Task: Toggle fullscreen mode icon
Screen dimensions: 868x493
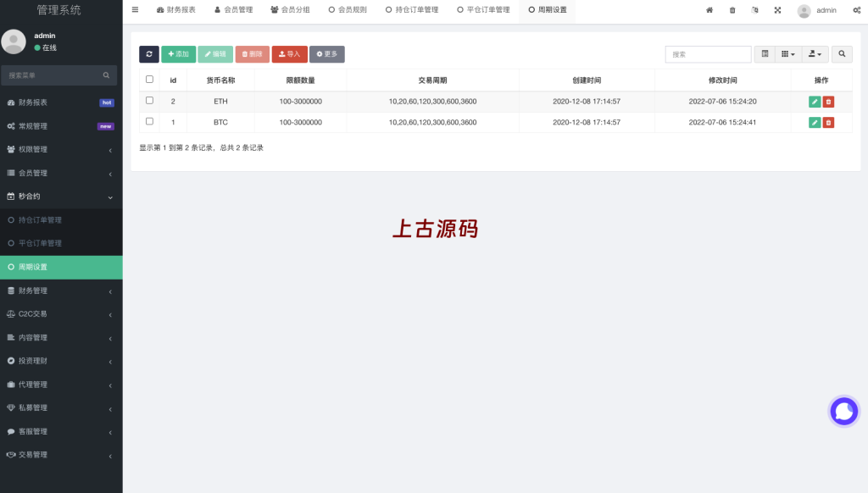Action: [x=778, y=10]
